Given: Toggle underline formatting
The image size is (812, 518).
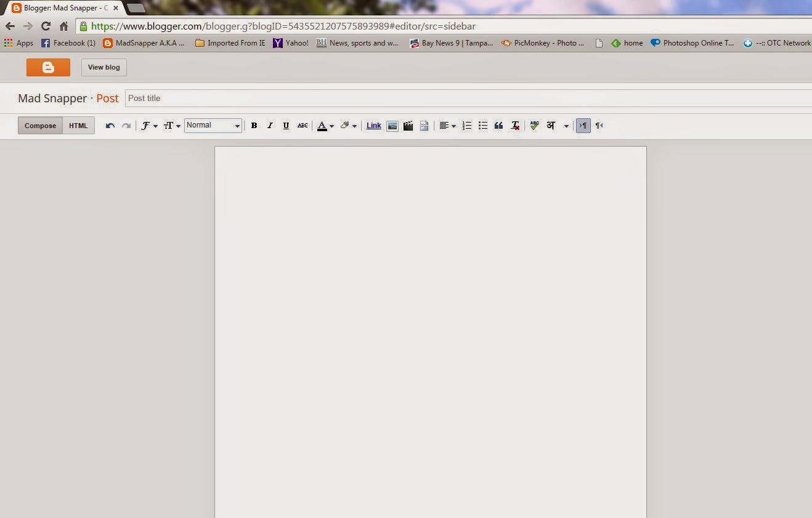Looking at the screenshot, I should click(286, 126).
